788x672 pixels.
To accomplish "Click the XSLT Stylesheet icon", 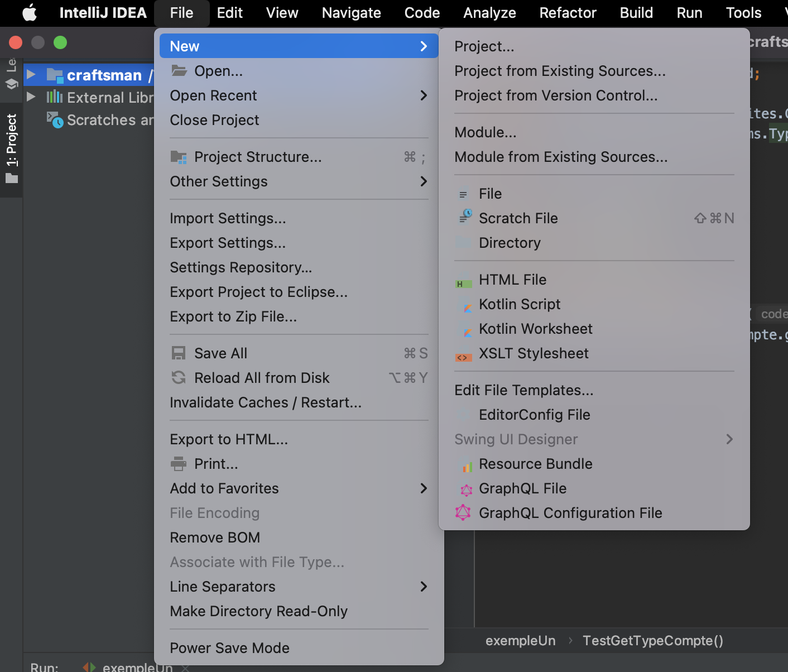I will pos(463,357).
